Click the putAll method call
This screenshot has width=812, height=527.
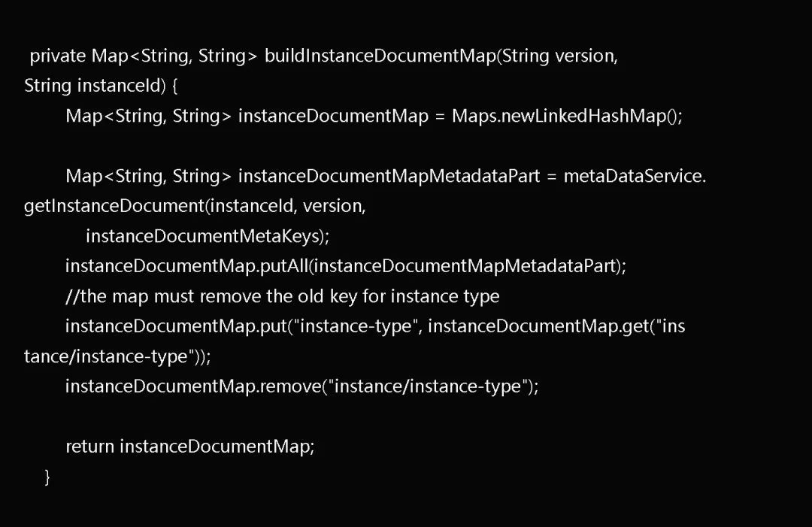283,266
